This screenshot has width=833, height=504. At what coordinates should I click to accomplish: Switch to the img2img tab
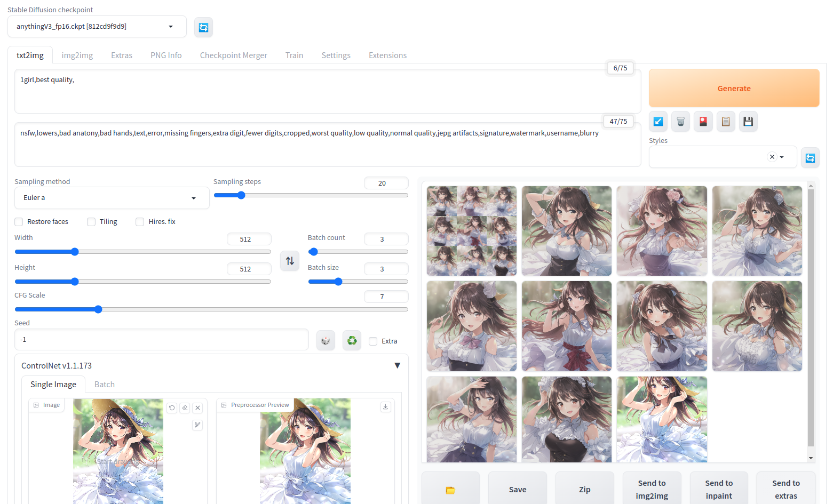pos(77,55)
